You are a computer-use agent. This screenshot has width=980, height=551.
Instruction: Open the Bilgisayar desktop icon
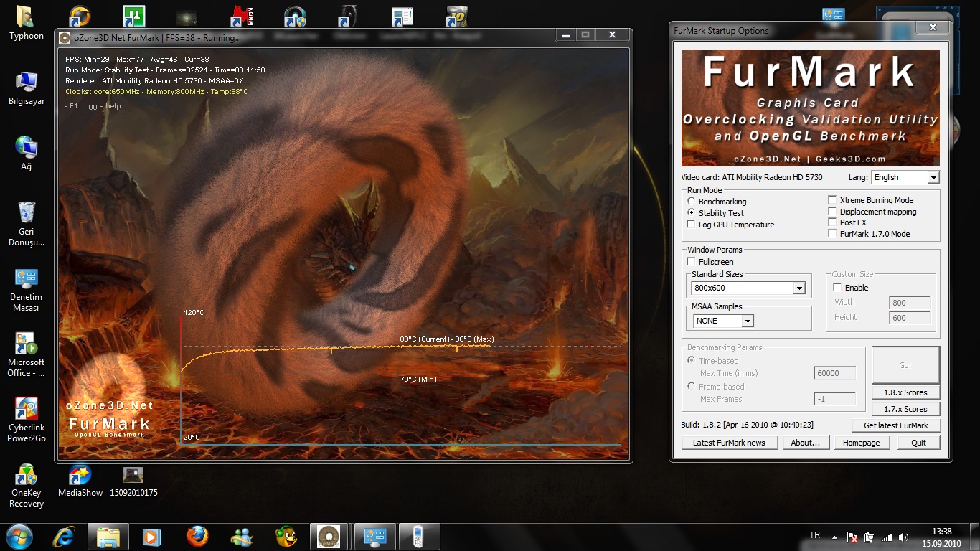pyautogui.click(x=26, y=88)
